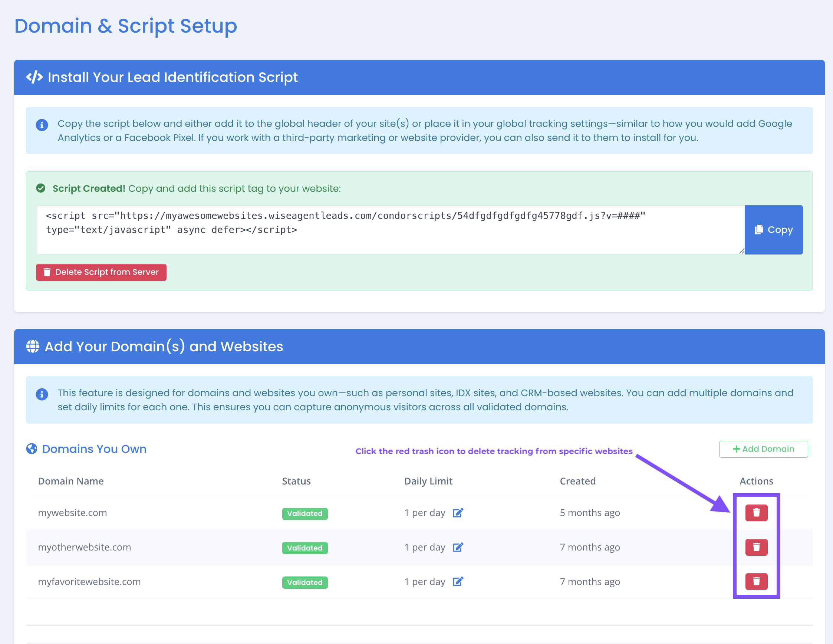The width and height of the screenshot is (833, 644).
Task: Click the code icon in Install Script header
Action: coord(34,77)
